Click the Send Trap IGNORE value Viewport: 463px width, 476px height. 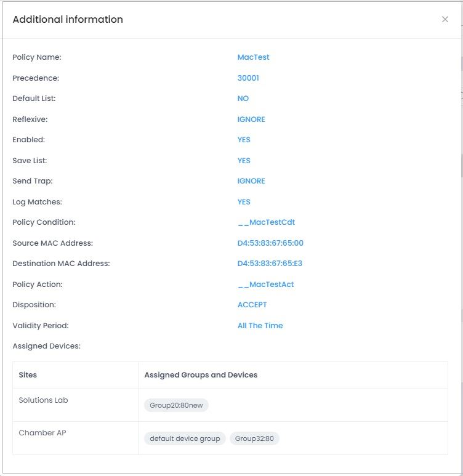(251, 181)
